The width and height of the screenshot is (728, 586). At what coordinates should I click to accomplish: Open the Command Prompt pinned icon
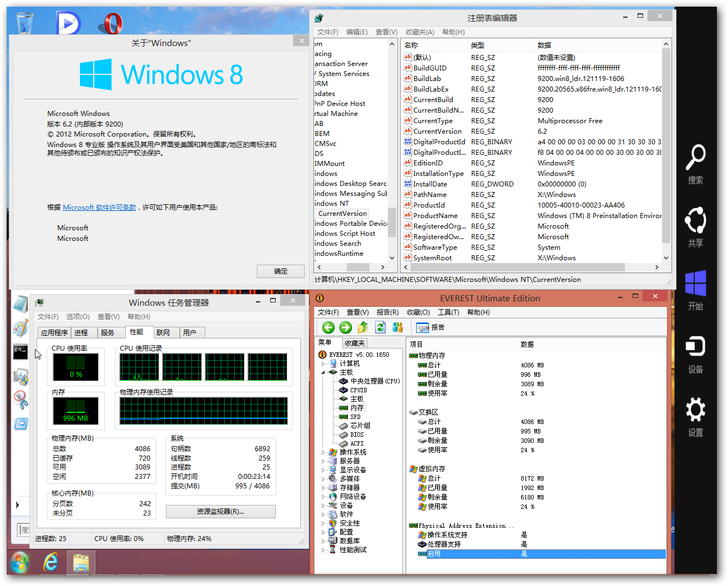[x=21, y=352]
